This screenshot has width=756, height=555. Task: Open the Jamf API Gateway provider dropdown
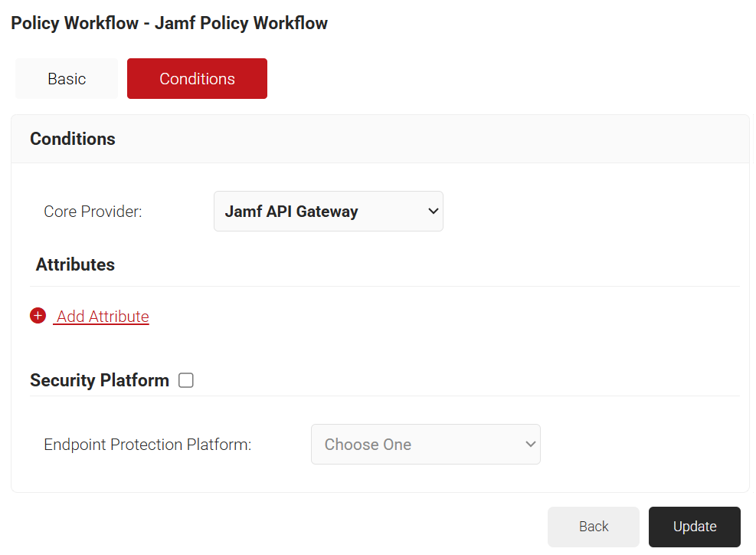tap(328, 211)
